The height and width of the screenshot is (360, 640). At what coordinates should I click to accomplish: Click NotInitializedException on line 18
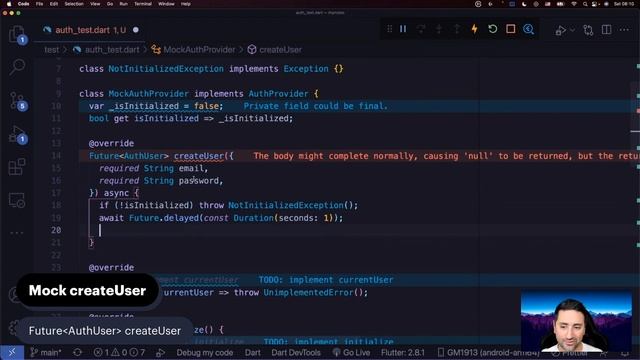tap(286, 205)
